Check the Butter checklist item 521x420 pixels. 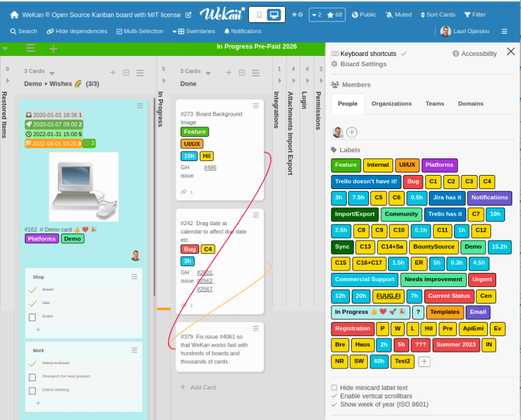(x=32, y=318)
